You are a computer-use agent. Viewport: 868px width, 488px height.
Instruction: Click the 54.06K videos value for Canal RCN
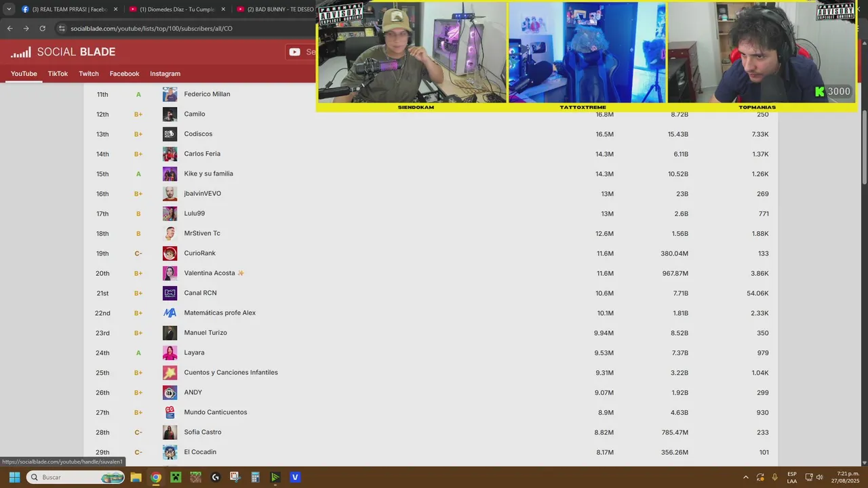[x=757, y=293]
